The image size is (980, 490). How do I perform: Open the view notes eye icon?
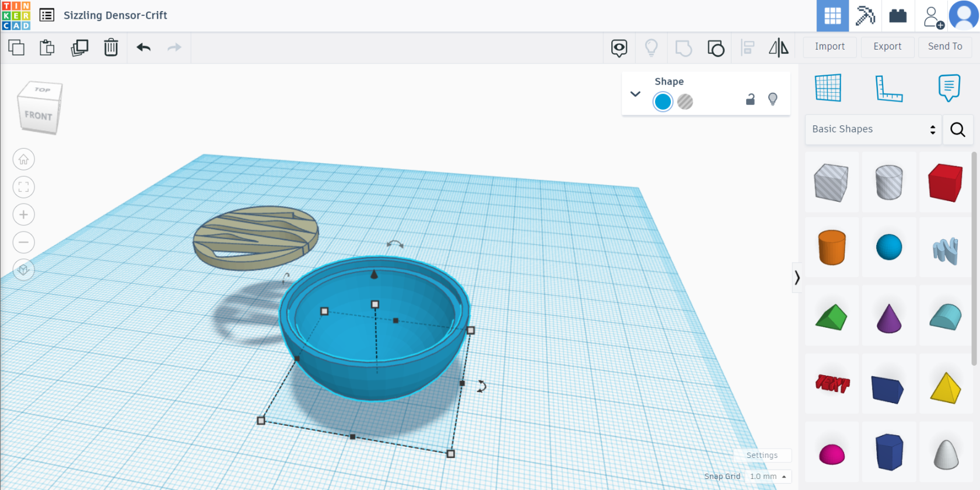coord(619,48)
